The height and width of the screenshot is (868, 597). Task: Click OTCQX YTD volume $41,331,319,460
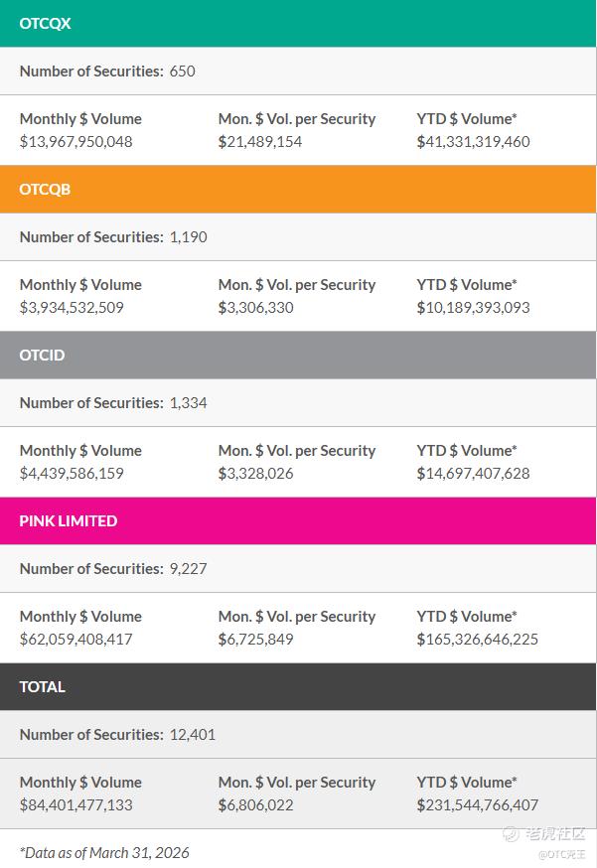tap(473, 141)
